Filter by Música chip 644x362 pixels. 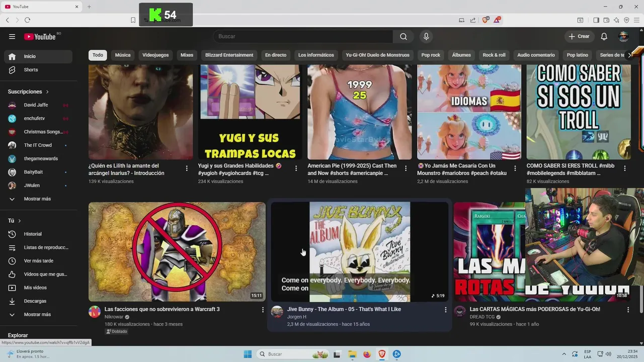click(x=123, y=55)
